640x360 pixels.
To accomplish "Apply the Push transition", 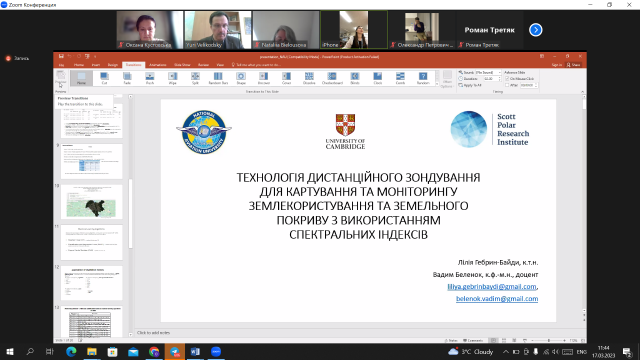I will pyautogui.click(x=150, y=78).
